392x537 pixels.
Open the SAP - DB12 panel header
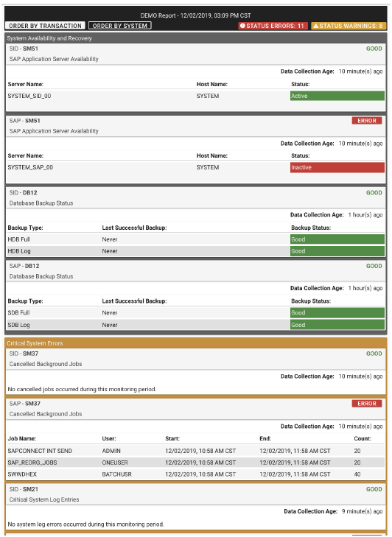click(196, 271)
